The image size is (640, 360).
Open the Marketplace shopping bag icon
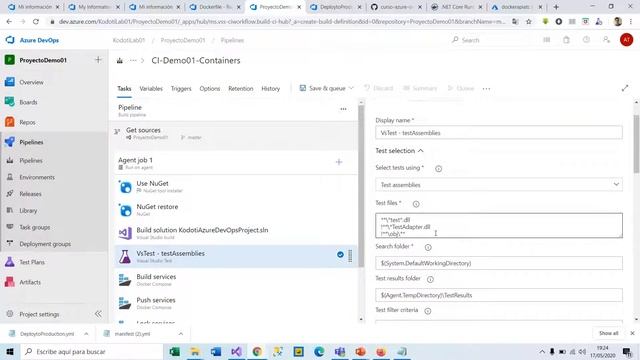(566, 40)
